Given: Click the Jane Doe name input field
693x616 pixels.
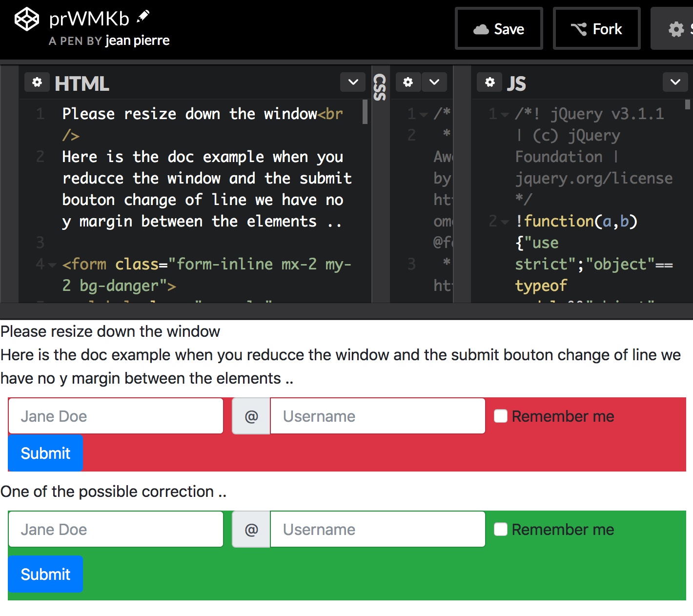Looking at the screenshot, I should point(116,416).
